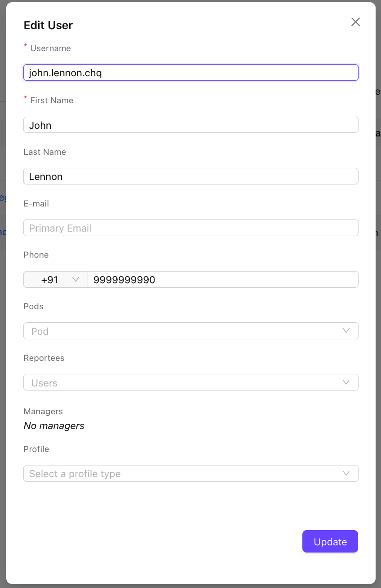Viewport: 381px width, 588px height.
Task: Click the Update button
Action: [x=330, y=541]
